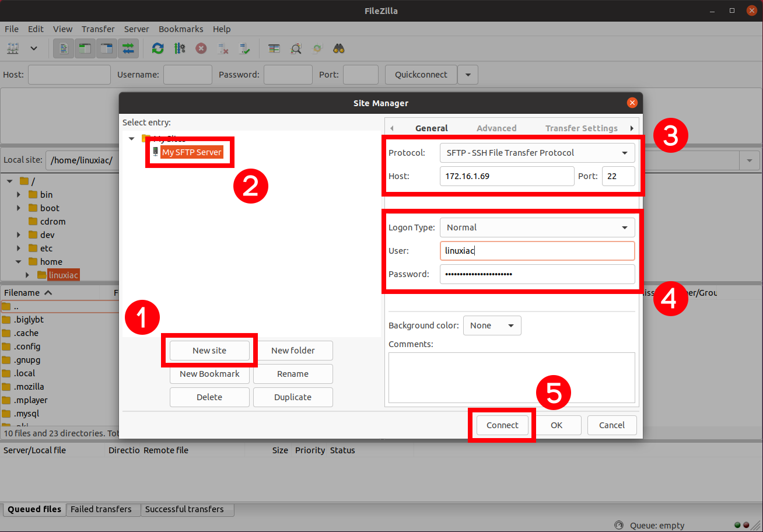Search for files using the binoculars icon

(338, 48)
